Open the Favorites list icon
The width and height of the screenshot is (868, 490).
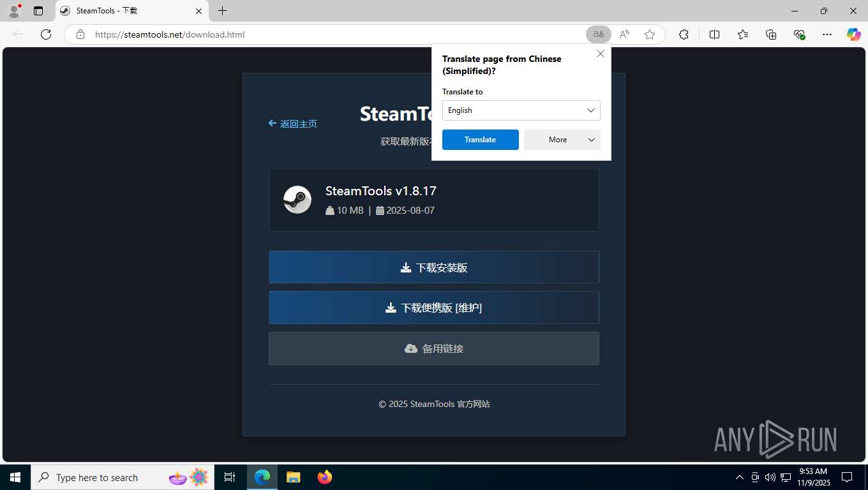[x=743, y=34]
